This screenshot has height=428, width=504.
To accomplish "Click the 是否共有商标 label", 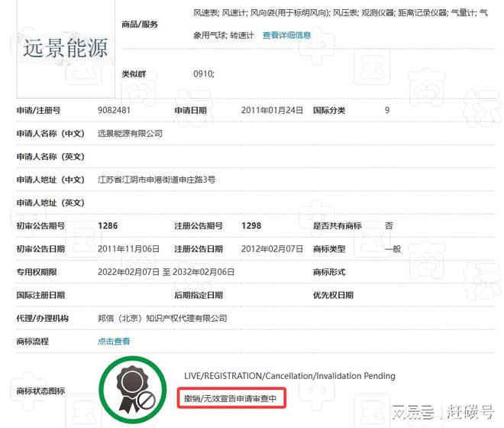I will (338, 226).
